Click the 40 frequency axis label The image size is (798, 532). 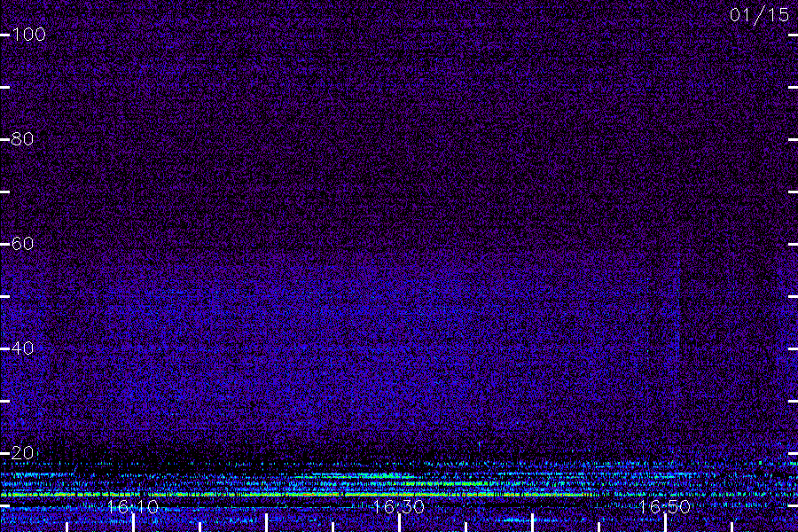point(22,348)
